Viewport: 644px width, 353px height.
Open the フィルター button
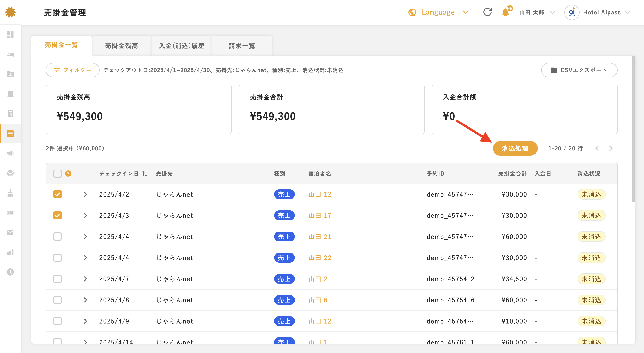click(73, 70)
